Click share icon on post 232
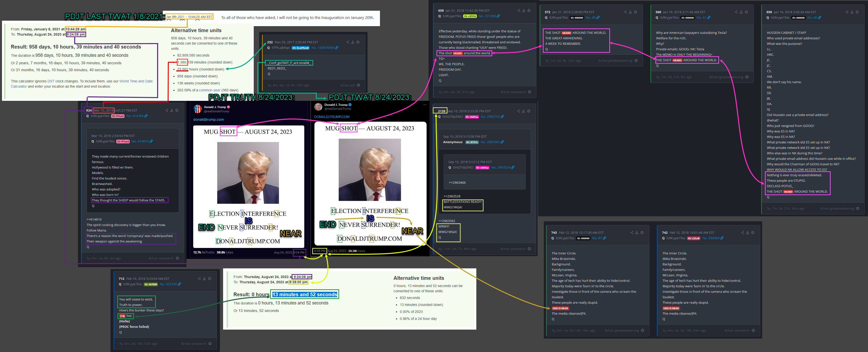868x352 pixels. [347, 42]
